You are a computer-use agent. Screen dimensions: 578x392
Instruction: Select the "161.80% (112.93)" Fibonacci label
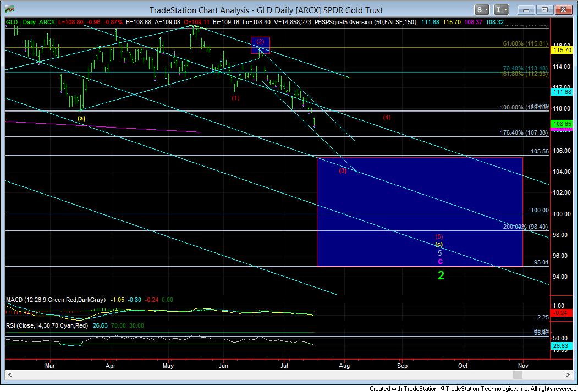(x=524, y=74)
